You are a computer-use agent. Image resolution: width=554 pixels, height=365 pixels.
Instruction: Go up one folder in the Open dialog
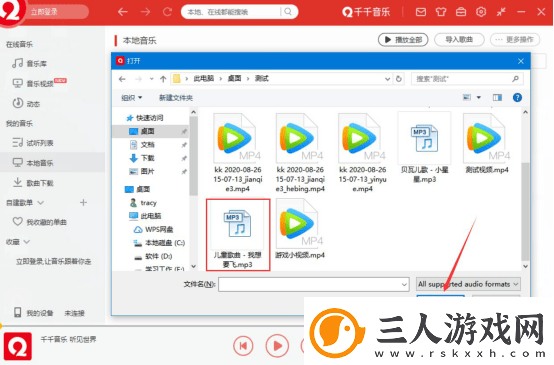[163, 79]
